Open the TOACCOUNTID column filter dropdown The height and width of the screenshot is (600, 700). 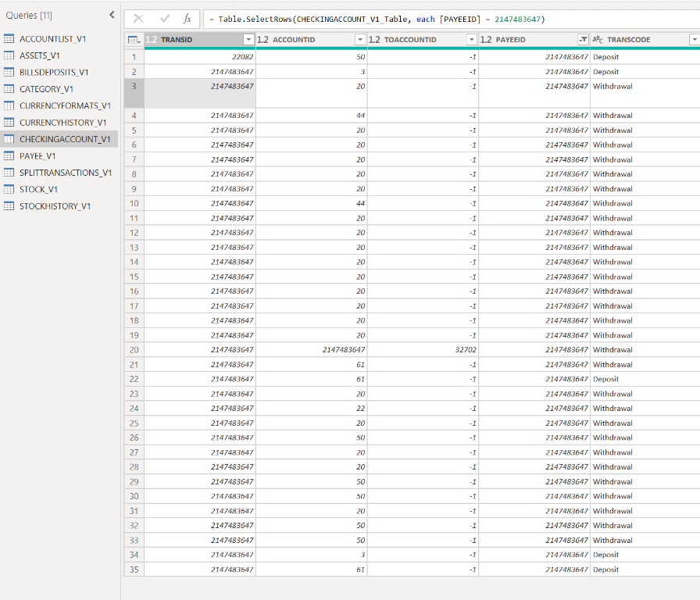coord(471,40)
